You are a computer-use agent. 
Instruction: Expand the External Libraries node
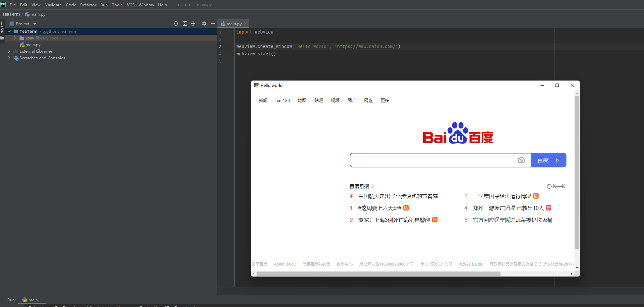[x=9, y=51]
